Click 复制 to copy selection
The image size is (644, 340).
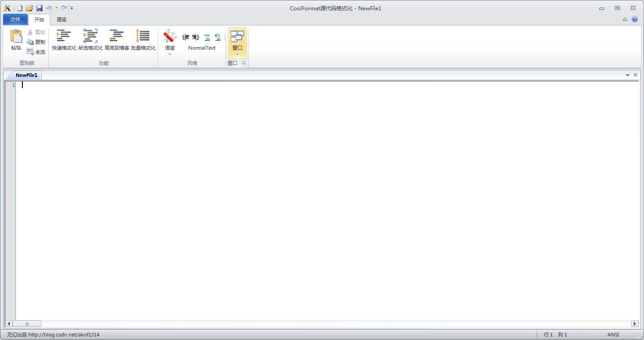[x=36, y=42]
